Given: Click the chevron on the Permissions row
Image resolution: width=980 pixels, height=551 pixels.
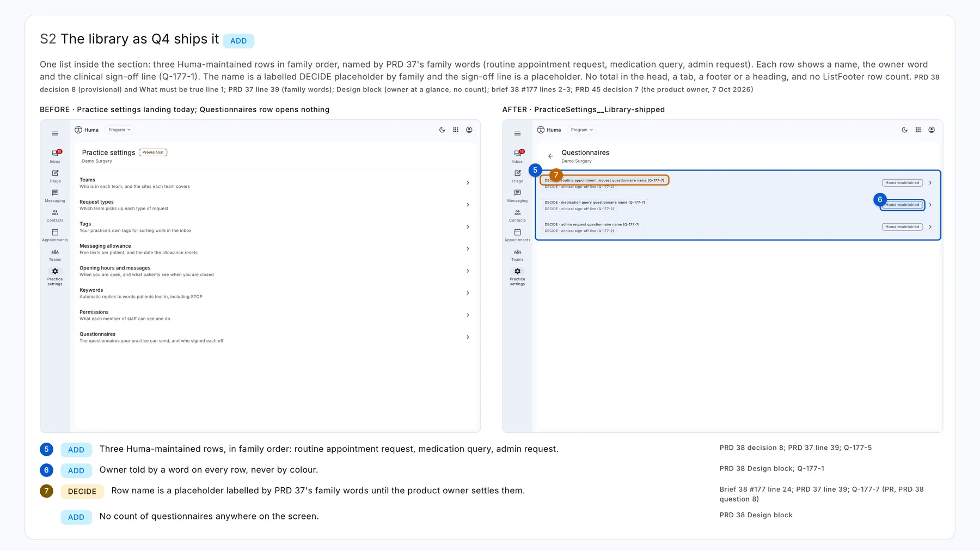Looking at the screenshot, I should tap(468, 315).
